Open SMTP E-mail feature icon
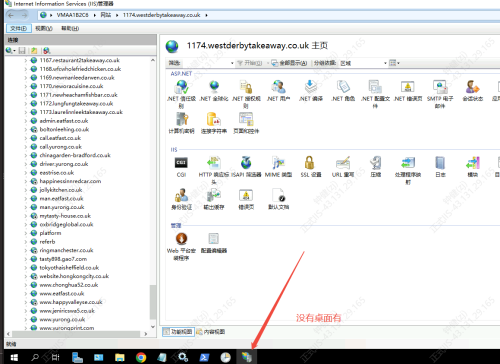500x364 pixels. pos(440,87)
